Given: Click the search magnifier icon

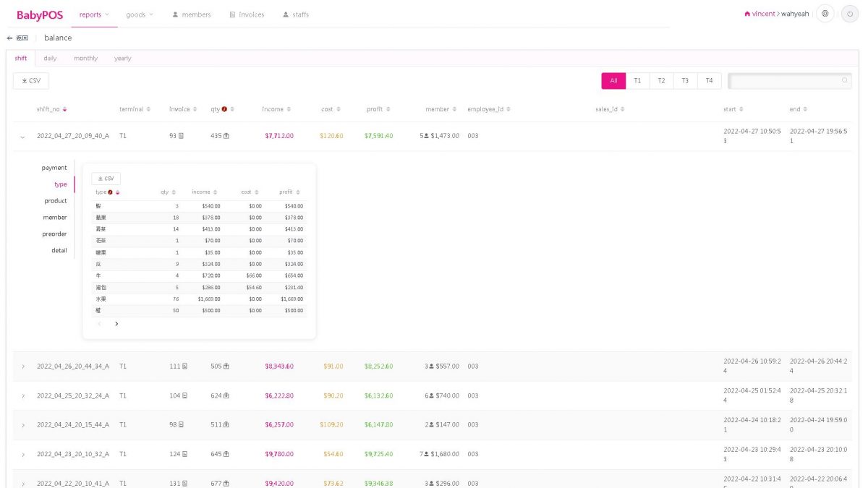Looking at the screenshot, I should point(845,81).
